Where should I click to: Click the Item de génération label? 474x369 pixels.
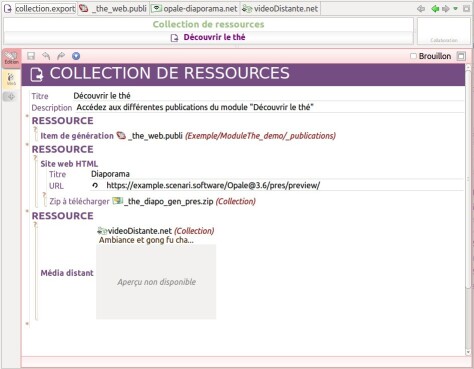[x=77, y=136]
